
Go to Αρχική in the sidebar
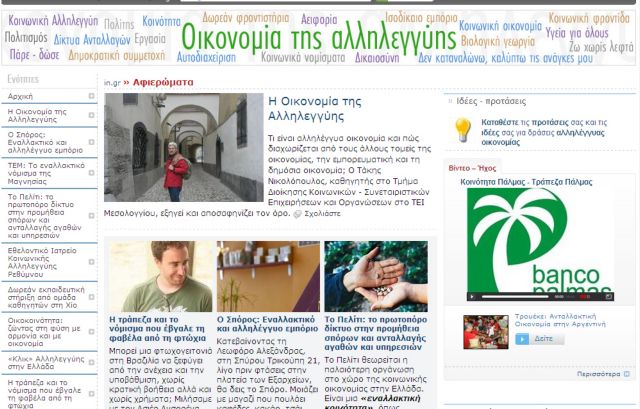20,96
